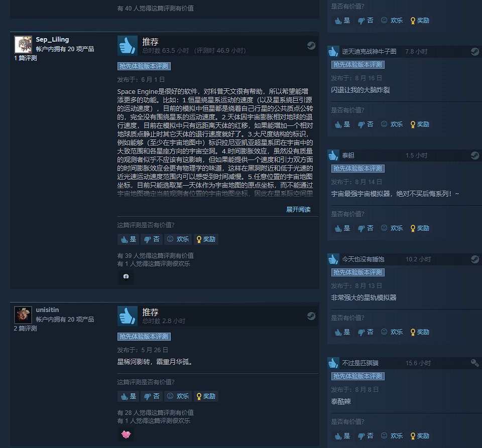
Task: Open Sep_Liling's avatar profile picture
Action: coord(23,45)
